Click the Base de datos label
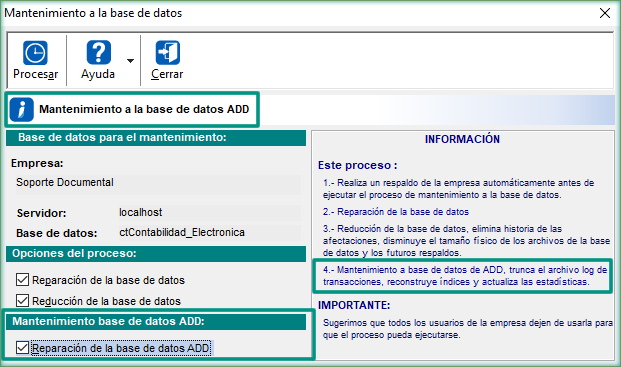The width and height of the screenshot is (621, 367). (x=57, y=233)
